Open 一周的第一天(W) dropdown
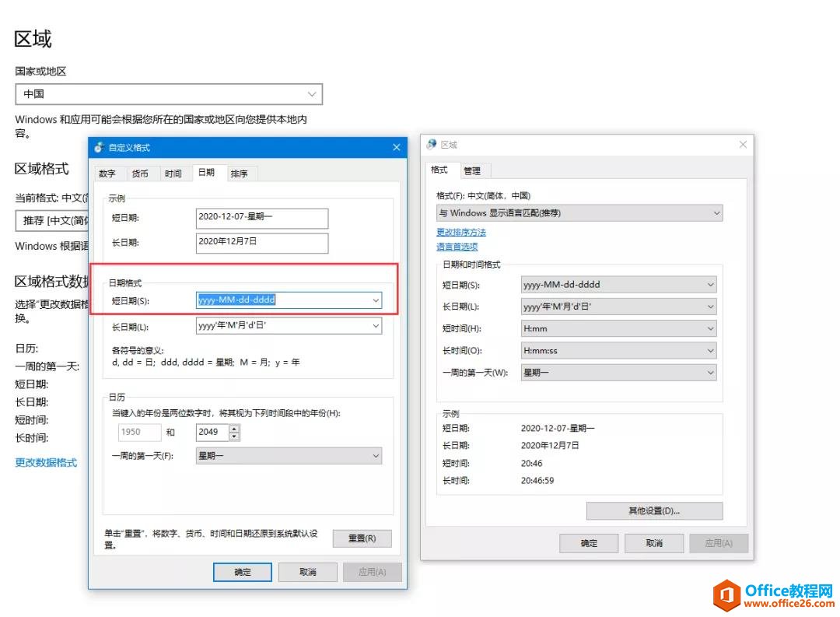 tap(619, 373)
